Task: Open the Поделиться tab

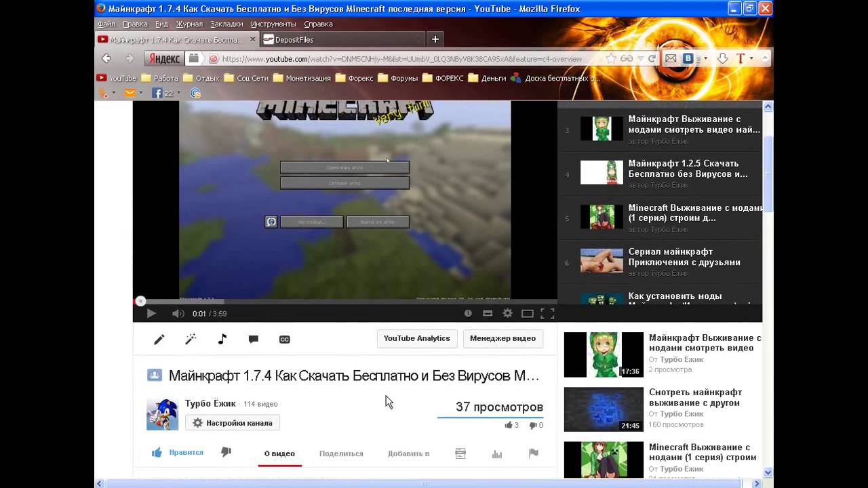Action: click(x=341, y=453)
